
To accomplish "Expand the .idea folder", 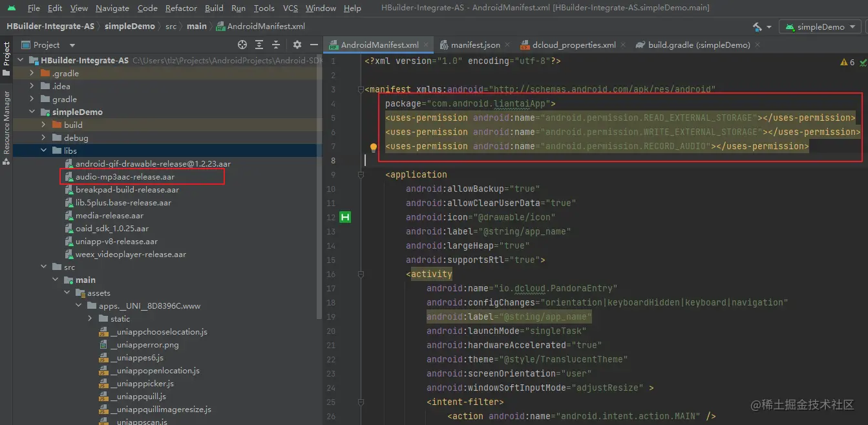I will click(32, 87).
